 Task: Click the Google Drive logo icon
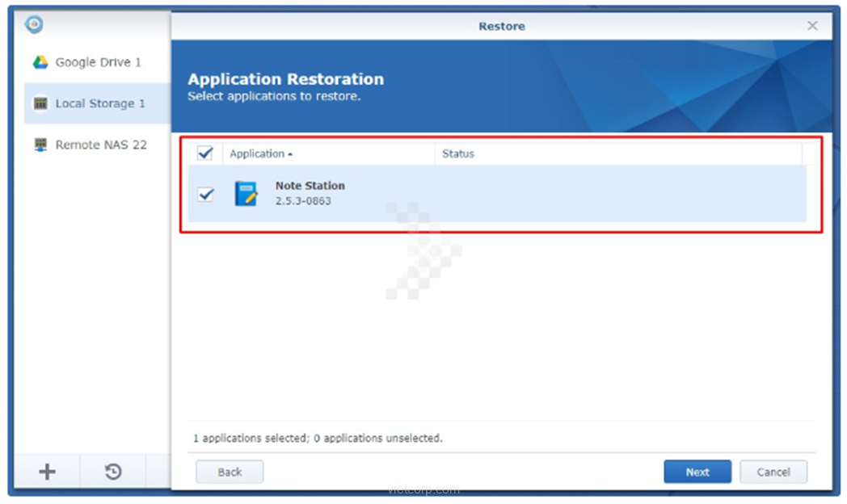(x=40, y=62)
